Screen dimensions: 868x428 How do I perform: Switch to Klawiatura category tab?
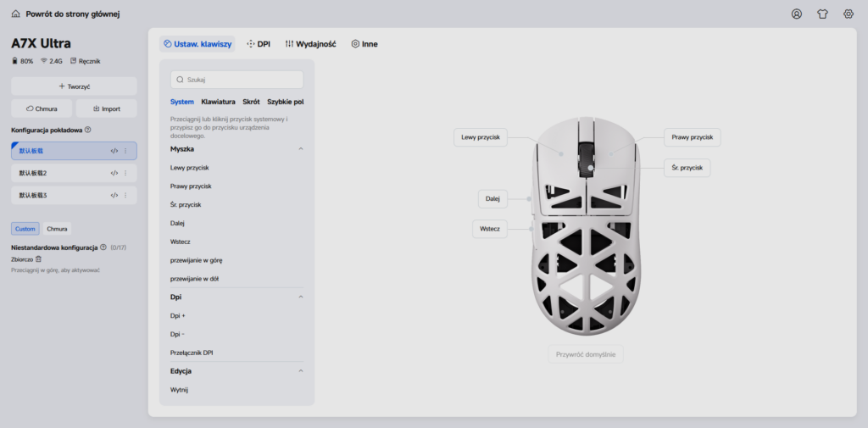coord(218,102)
